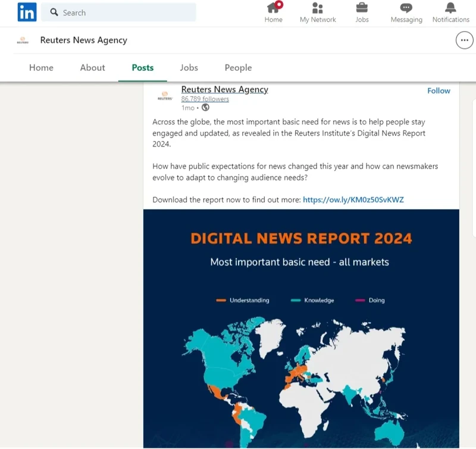
Task: Open Reuters News Agency from the post header
Action: tap(224, 89)
